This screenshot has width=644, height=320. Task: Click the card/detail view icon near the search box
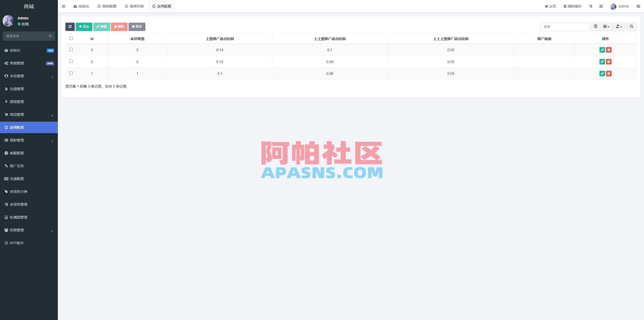tap(595, 26)
